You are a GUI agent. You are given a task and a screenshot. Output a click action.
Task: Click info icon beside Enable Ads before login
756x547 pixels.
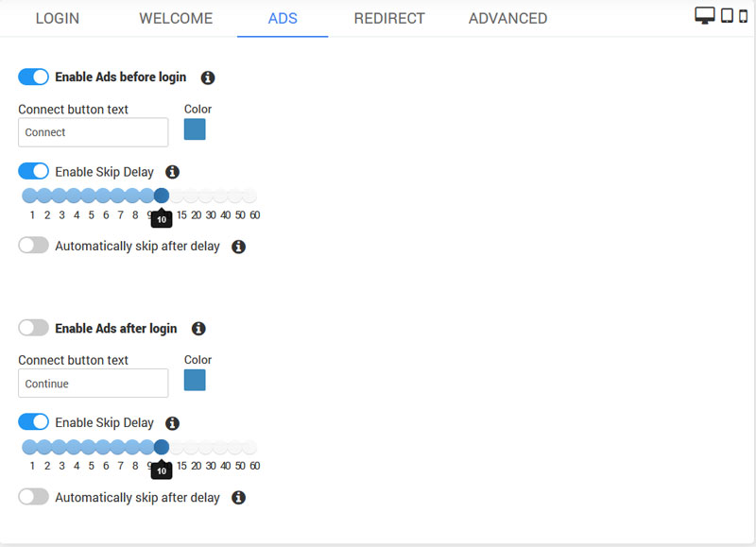(208, 77)
